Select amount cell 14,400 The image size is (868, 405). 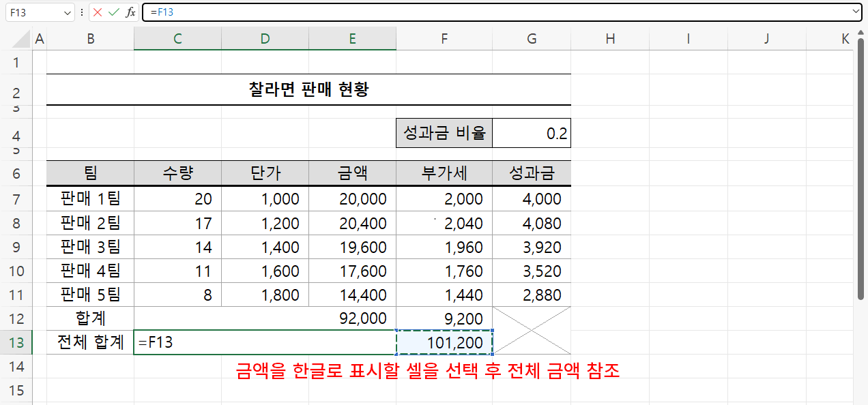(x=352, y=295)
